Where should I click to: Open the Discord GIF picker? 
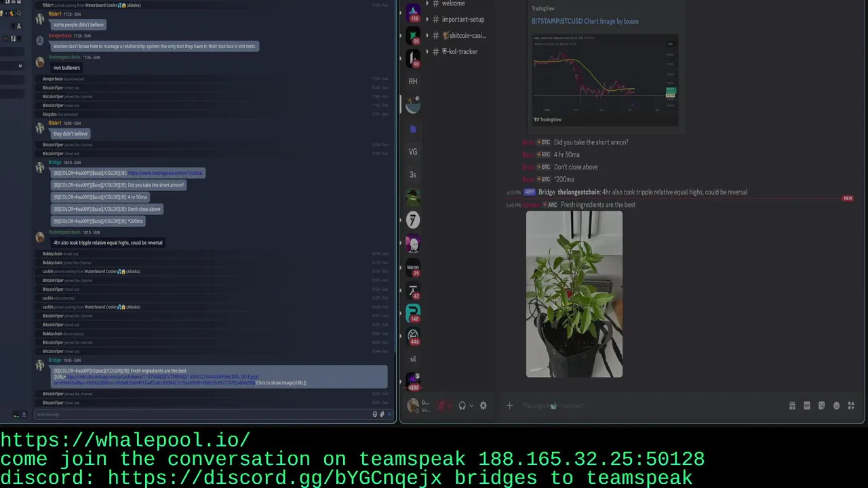click(x=807, y=405)
